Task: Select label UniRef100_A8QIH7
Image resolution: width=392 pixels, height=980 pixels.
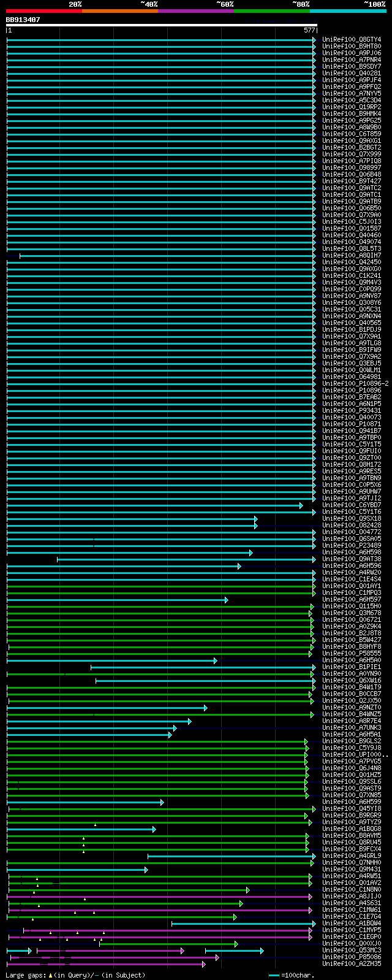Action: pyautogui.click(x=352, y=255)
